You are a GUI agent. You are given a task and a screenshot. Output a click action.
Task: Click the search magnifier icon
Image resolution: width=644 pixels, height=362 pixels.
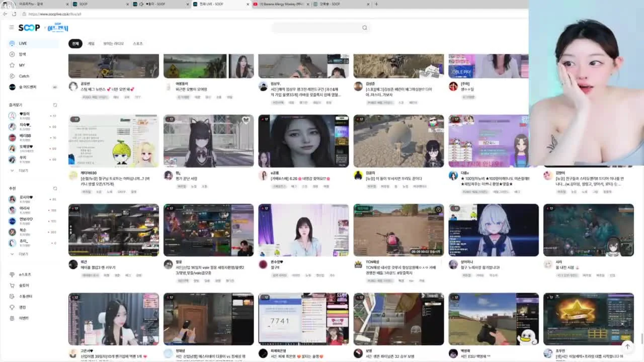[x=365, y=28]
